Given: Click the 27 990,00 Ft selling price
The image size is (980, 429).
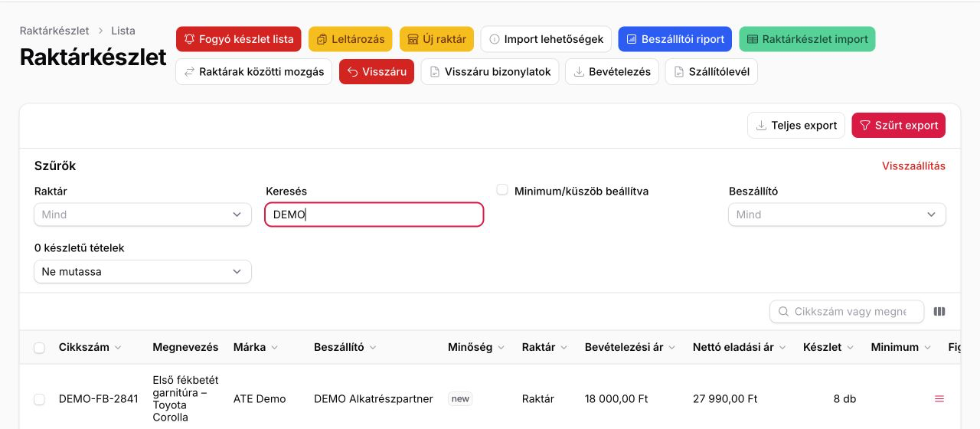Looking at the screenshot, I should 725,399.
